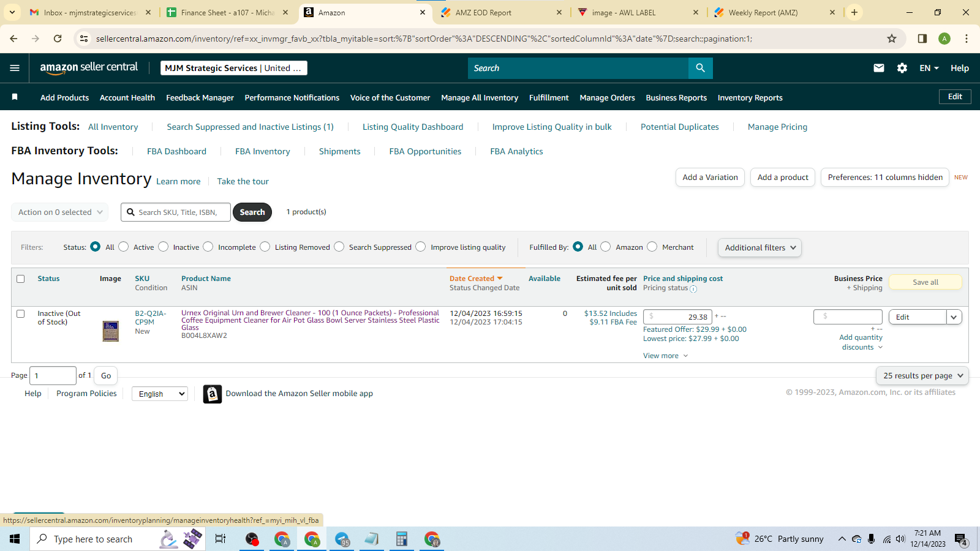The image size is (980, 551).
Task: Open the Chrome profile avatar
Action: 944,39
